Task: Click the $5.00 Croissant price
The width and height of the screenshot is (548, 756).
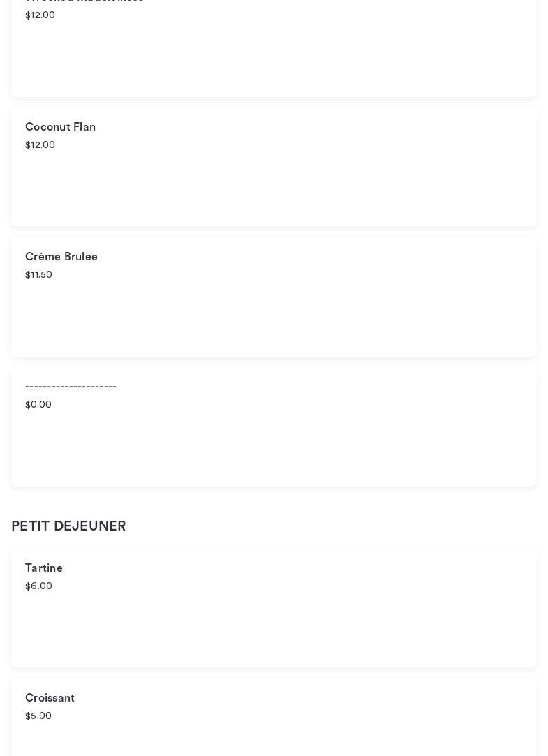Action: pyautogui.click(x=38, y=716)
